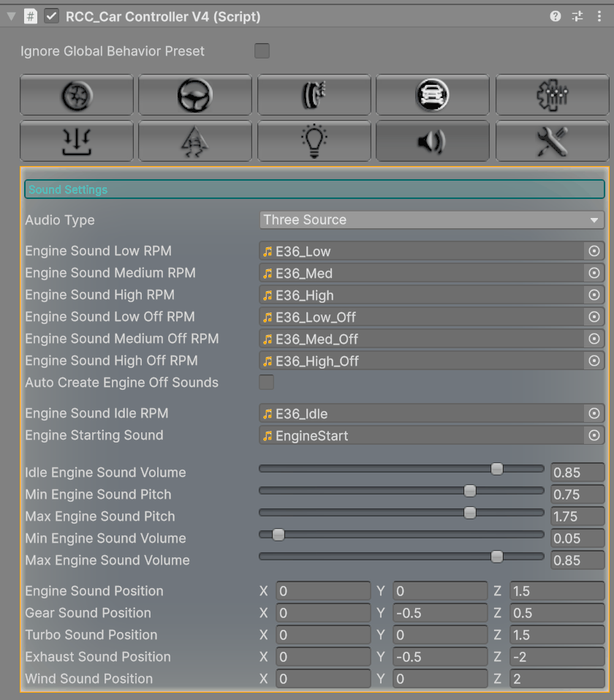Screen dimensions: 614x700
Task: Pick object for Engine Sound Medium RPM
Action: 594,273
